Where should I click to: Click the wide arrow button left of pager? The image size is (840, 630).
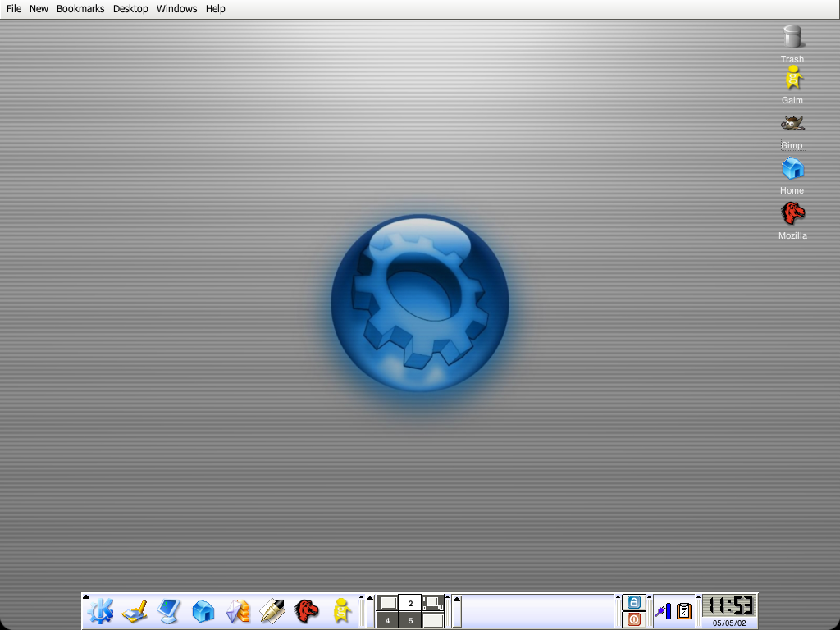click(x=370, y=611)
